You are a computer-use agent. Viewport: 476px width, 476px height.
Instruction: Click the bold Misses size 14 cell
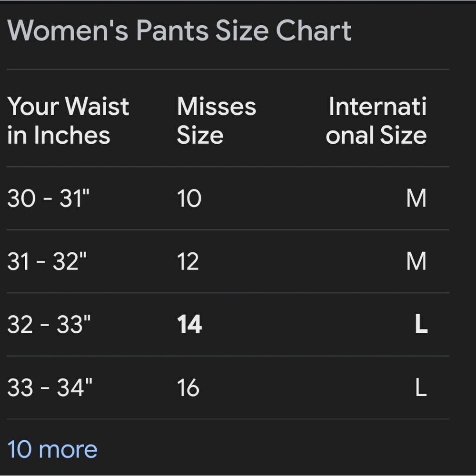189,325
